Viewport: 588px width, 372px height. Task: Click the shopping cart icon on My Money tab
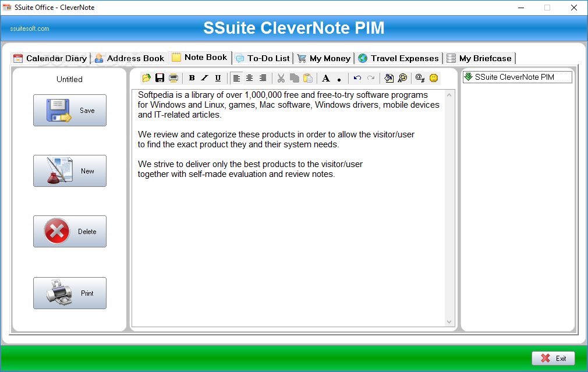click(302, 58)
